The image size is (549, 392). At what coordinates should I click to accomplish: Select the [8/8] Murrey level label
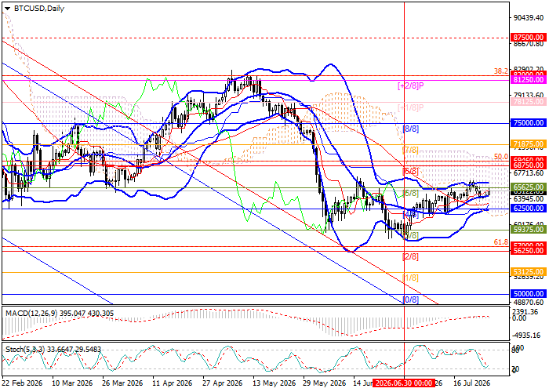411,129
